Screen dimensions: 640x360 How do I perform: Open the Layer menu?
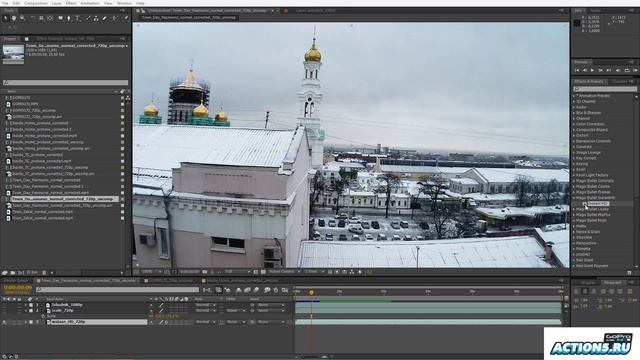coord(56,3)
